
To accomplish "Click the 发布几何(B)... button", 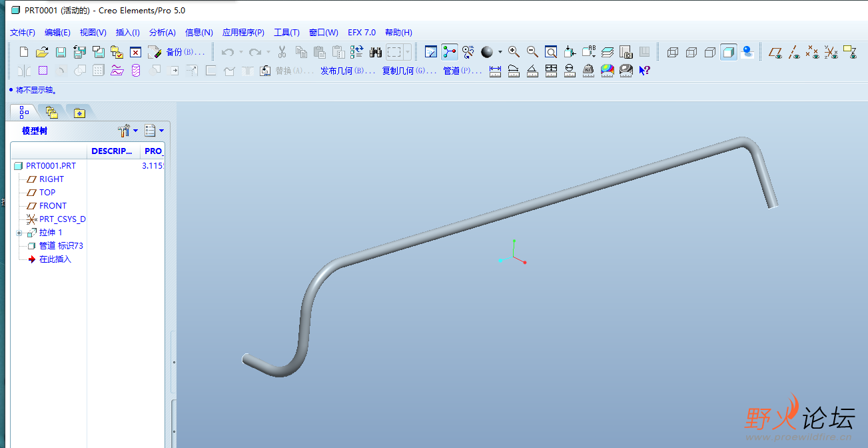I will point(348,70).
